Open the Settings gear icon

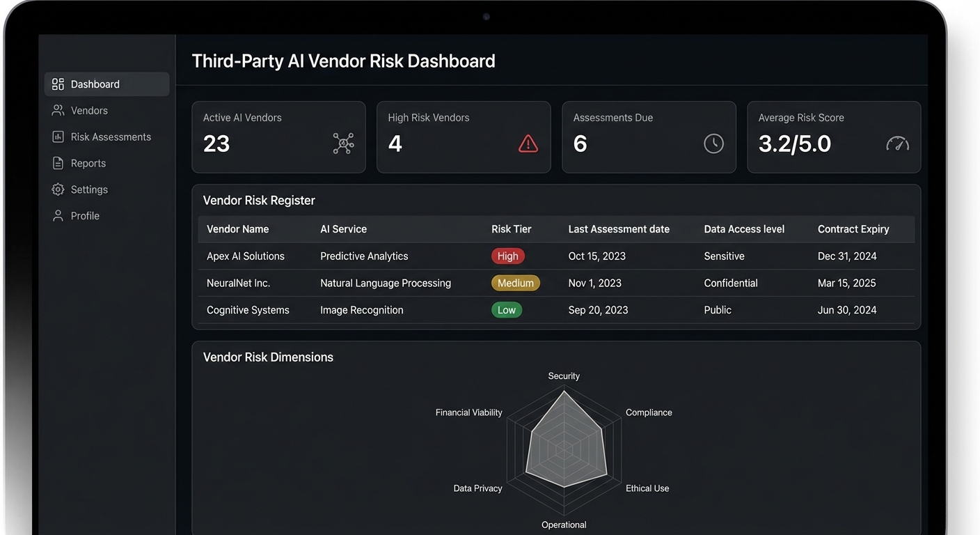point(57,189)
